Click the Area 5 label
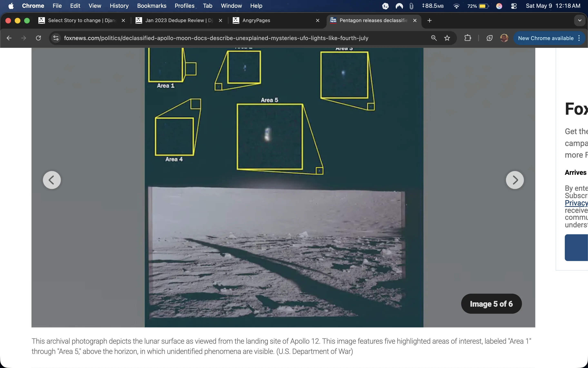The width and height of the screenshot is (588, 368). (x=269, y=100)
